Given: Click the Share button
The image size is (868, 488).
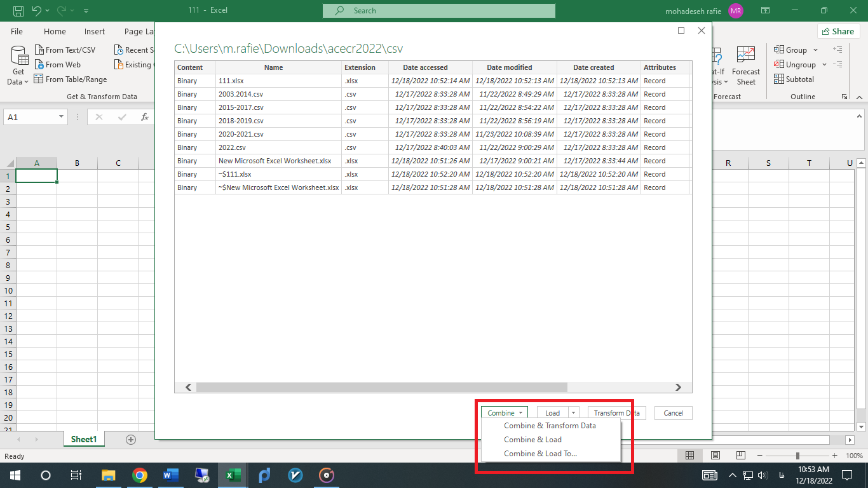Looking at the screenshot, I should pyautogui.click(x=838, y=31).
